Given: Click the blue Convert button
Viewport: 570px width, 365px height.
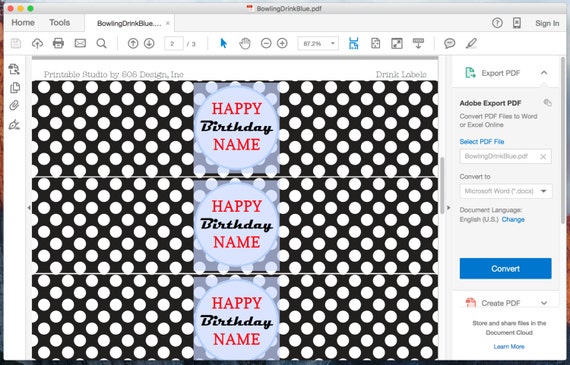Looking at the screenshot, I should click(505, 269).
